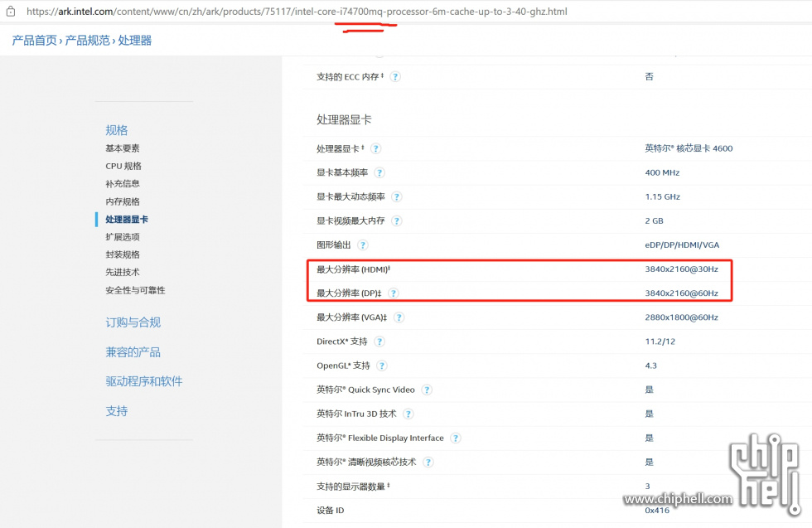Click 最大分辨率 (HDMI) label
The width and height of the screenshot is (812, 528).
pyautogui.click(x=353, y=269)
